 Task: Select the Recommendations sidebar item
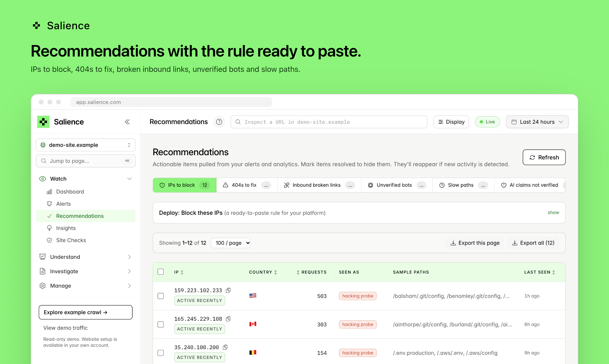click(85, 216)
